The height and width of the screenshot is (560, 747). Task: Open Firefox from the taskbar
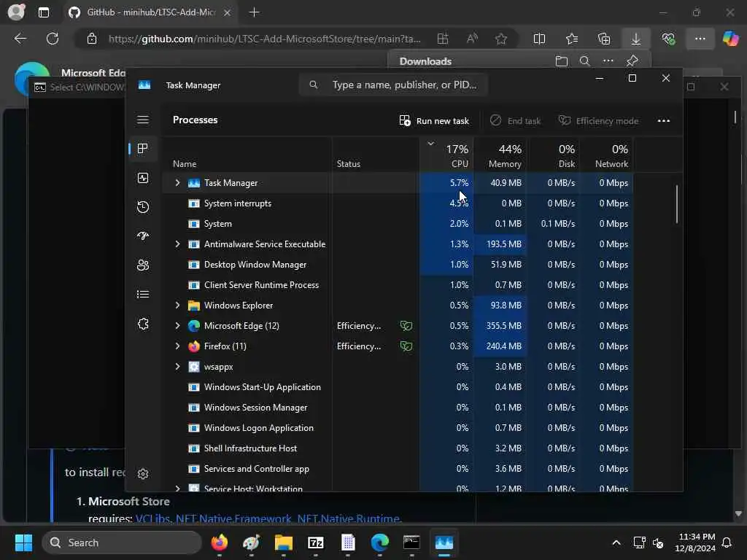[x=219, y=542]
